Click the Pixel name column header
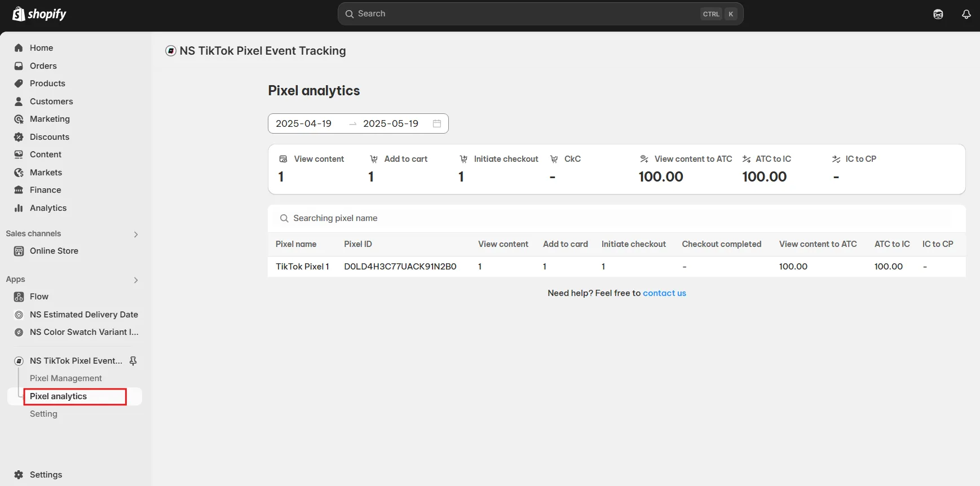980x486 pixels. click(296, 244)
